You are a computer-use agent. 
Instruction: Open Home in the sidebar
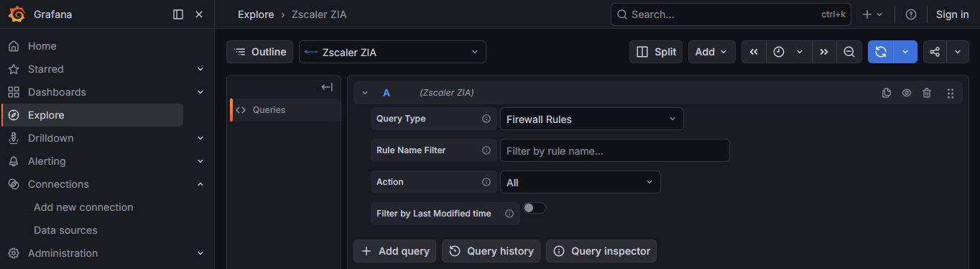pos(42,46)
